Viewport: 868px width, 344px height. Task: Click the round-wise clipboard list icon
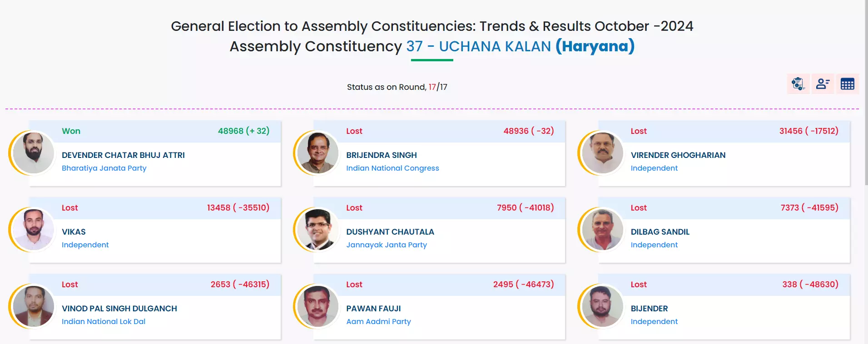click(x=798, y=84)
